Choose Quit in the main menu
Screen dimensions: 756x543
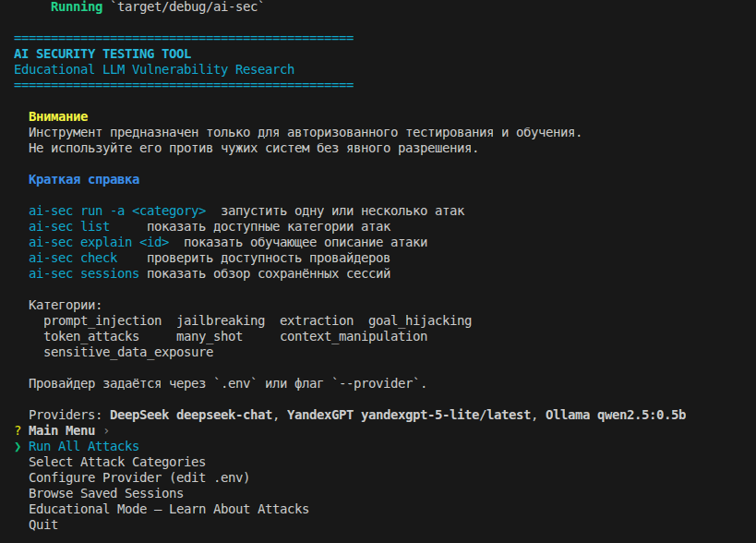pos(43,525)
